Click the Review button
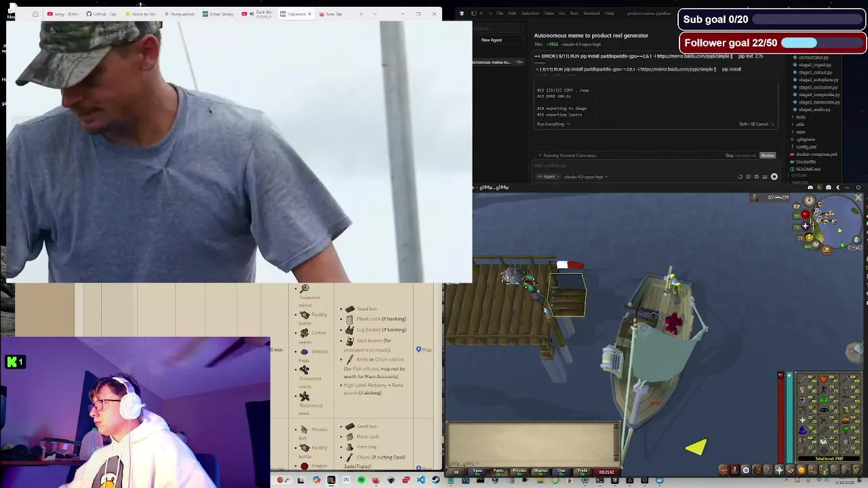Screen dimensions: 868x488 [768, 155]
